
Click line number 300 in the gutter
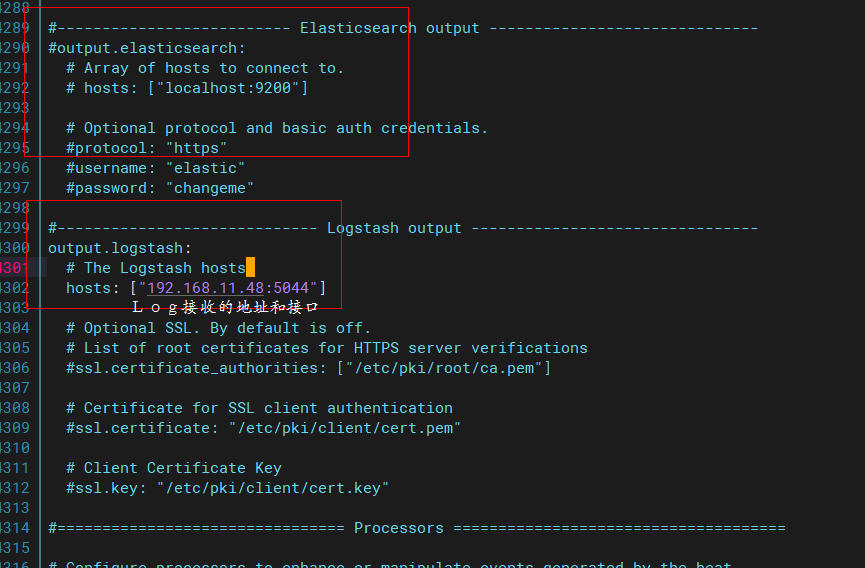(x=13, y=248)
